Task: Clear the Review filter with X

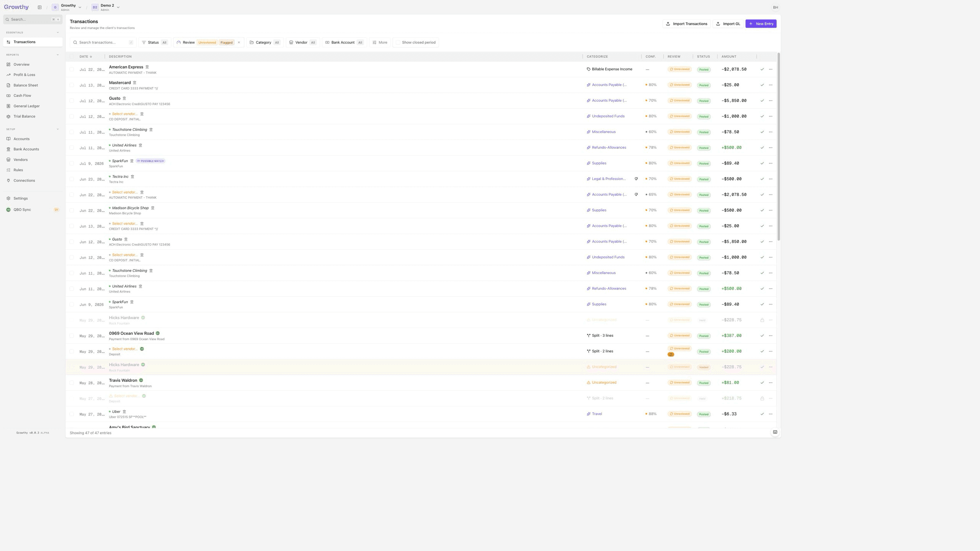Action: [239, 42]
